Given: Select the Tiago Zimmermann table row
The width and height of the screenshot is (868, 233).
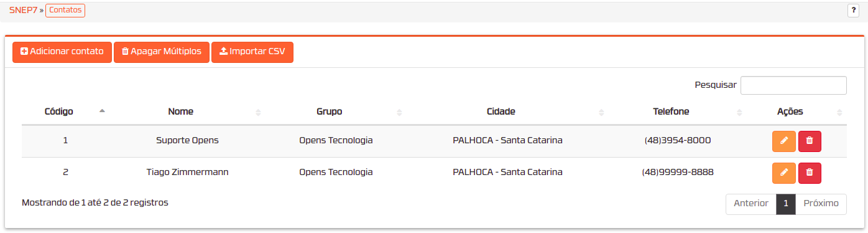Looking at the screenshot, I should pos(434,173).
